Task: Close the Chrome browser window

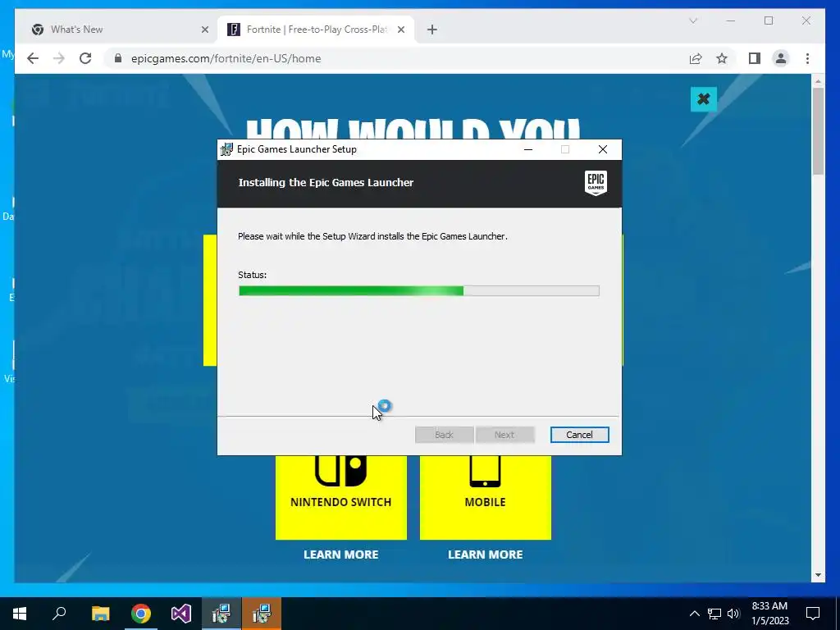Action: tap(806, 21)
